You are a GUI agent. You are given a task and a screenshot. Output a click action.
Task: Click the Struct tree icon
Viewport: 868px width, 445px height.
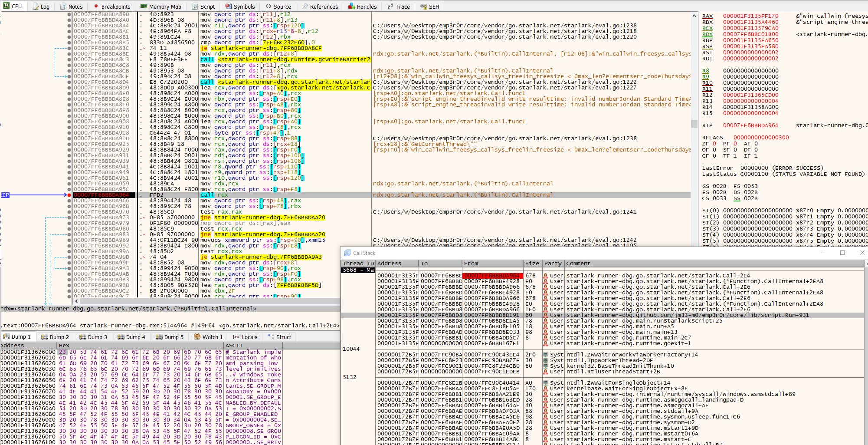click(x=271, y=337)
